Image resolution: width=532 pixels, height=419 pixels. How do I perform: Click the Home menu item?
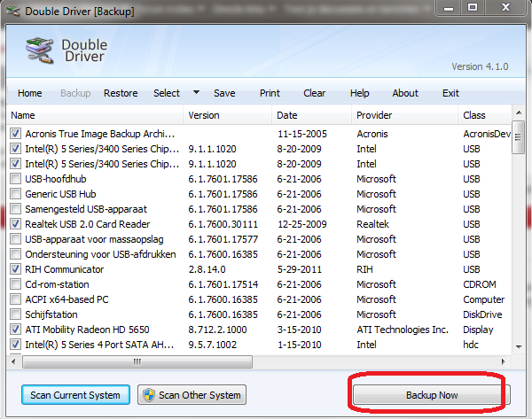pyautogui.click(x=30, y=93)
